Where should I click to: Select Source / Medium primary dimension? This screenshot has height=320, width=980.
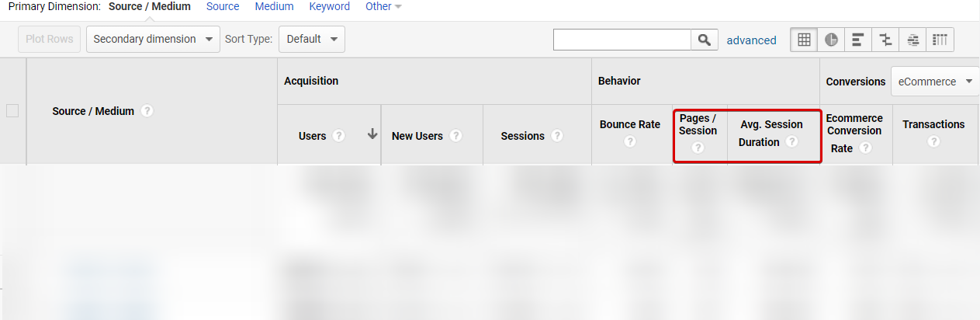click(x=150, y=6)
